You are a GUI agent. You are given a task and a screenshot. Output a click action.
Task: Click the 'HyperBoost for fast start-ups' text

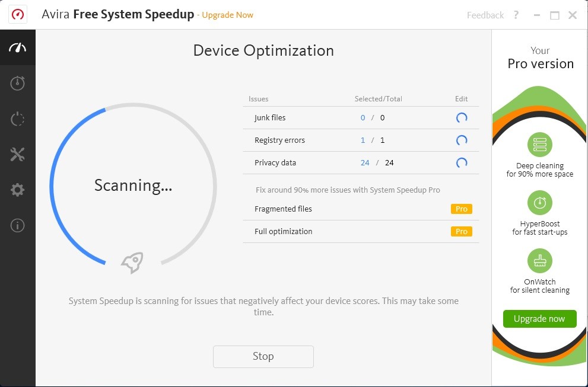[x=539, y=228]
